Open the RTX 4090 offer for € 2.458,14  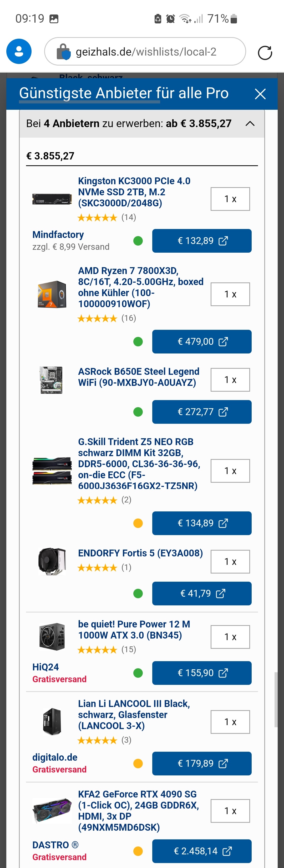point(201,851)
